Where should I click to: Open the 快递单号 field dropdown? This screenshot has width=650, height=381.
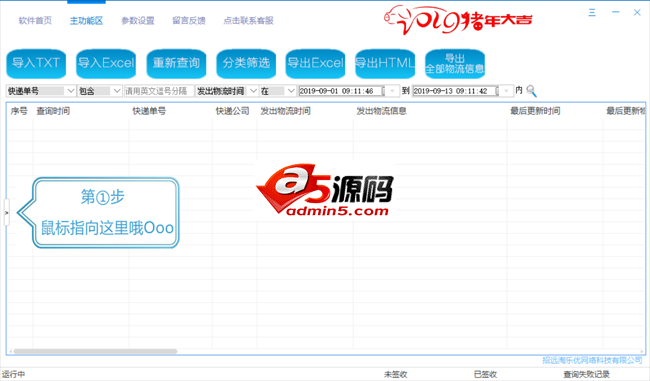click(70, 91)
